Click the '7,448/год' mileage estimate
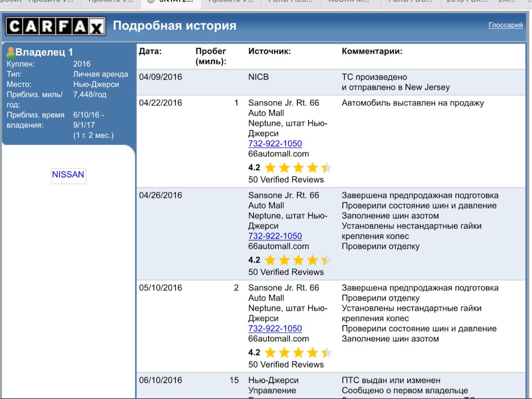This screenshot has width=532, height=399. click(90, 95)
